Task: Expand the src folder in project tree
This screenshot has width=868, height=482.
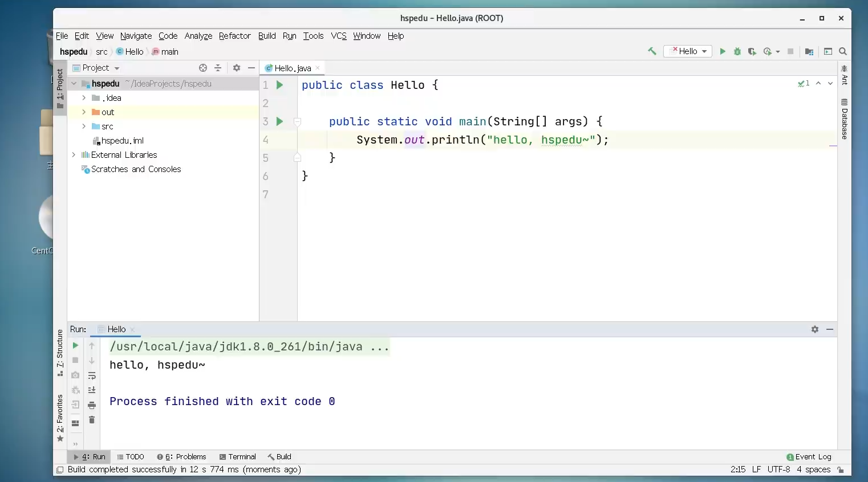Action: coord(84,126)
